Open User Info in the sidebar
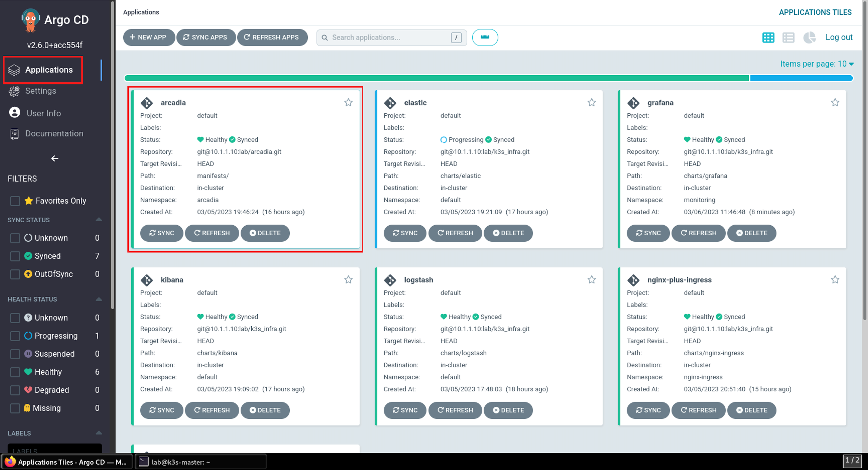The image size is (868, 470). pyautogui.click(x=44, y=113)
